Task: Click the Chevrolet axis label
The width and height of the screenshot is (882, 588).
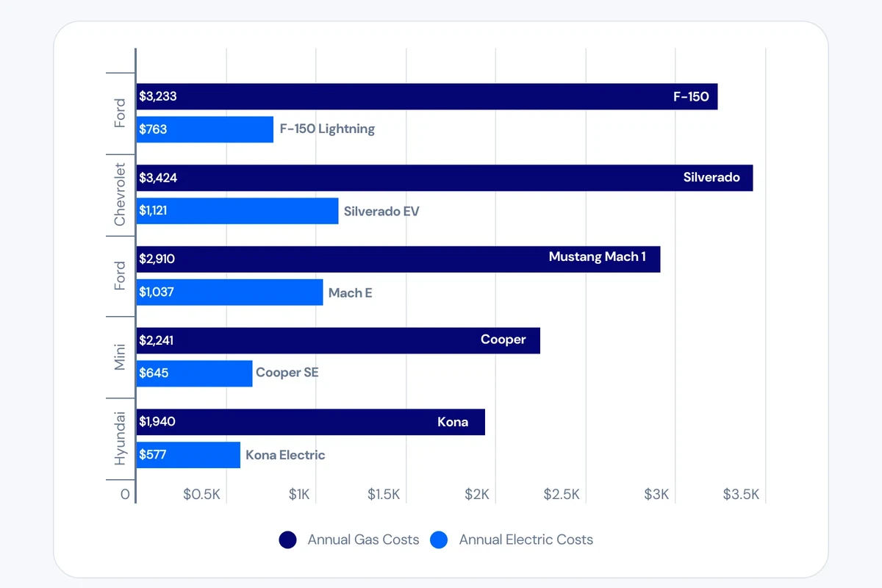Action: [x=120, y=195]
